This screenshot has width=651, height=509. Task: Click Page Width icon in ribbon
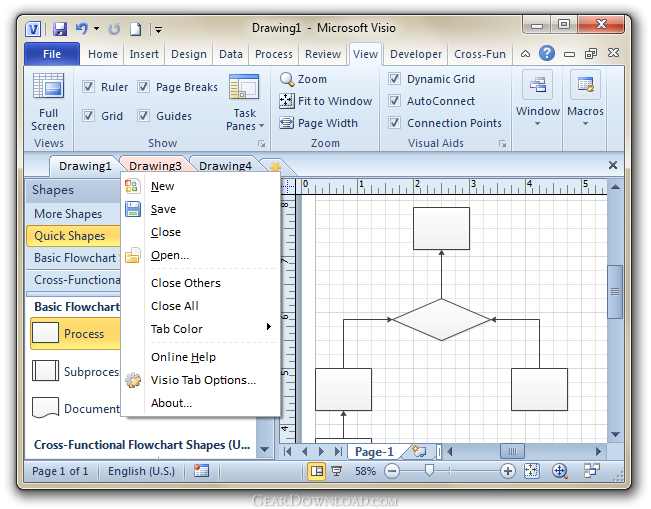[x=286, y=123]
